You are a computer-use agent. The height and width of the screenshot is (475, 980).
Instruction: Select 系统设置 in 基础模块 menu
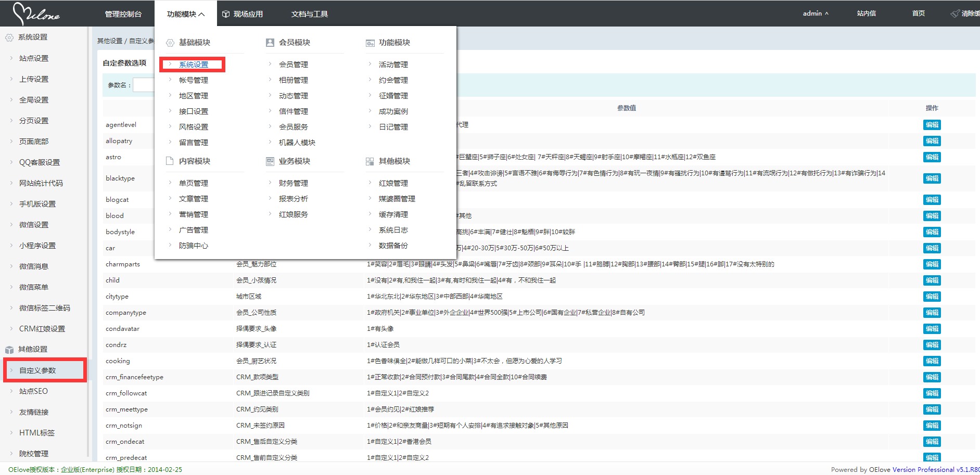pyautogui.click(x=194, y=65)
